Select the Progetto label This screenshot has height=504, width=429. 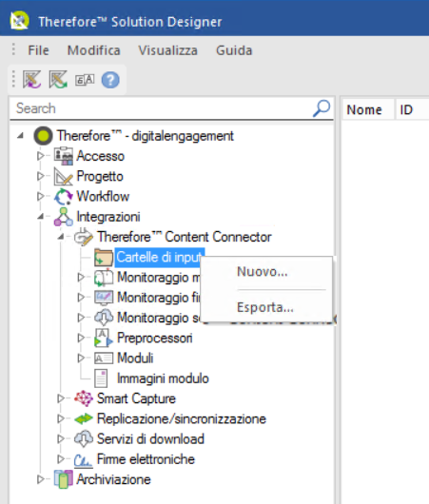pyautogui.click(x=100, y=176)
